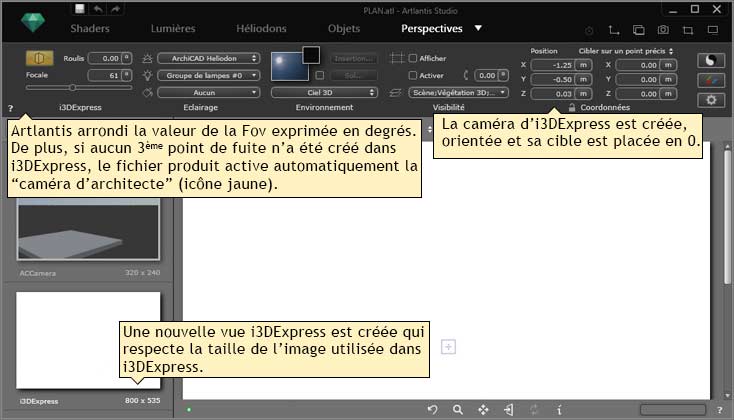
Task: Select the i3DExpress view thumbnail
Action: click(x=88, y=340)
